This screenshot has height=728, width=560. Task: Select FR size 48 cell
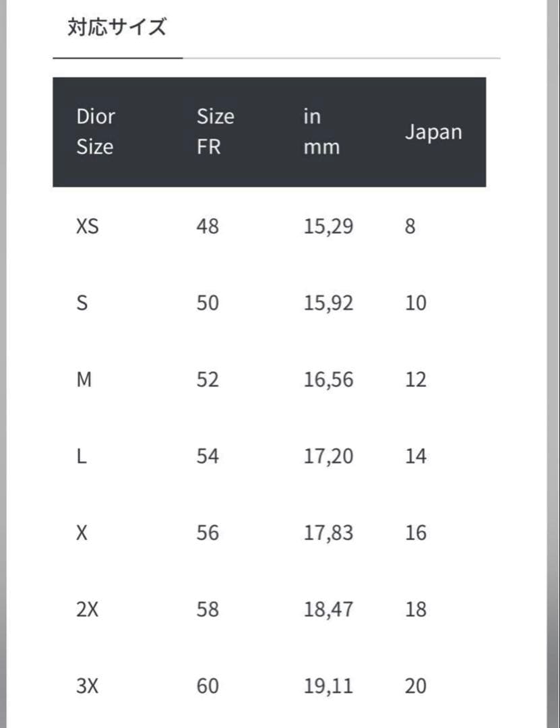[208, 226]
